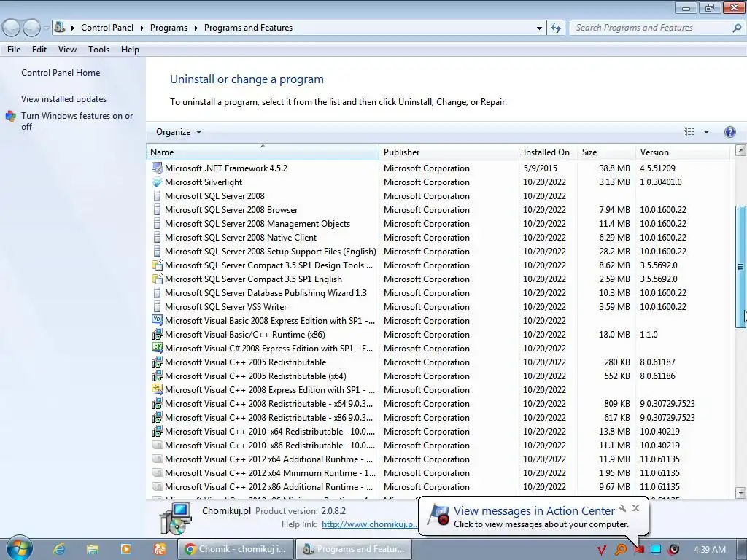Follow the chomikuj.pl help link
Viewport: 747px width, 560px height.
[x=369, y=524]
